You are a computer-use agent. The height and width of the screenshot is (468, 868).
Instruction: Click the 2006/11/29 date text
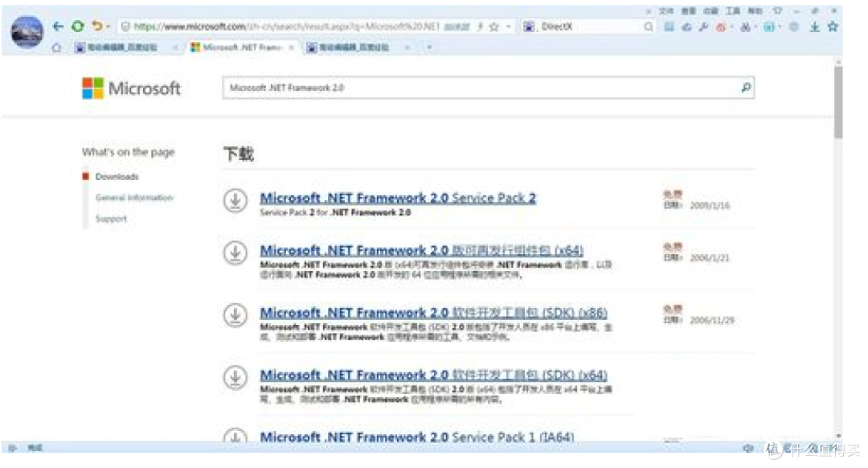coord(712,320)
